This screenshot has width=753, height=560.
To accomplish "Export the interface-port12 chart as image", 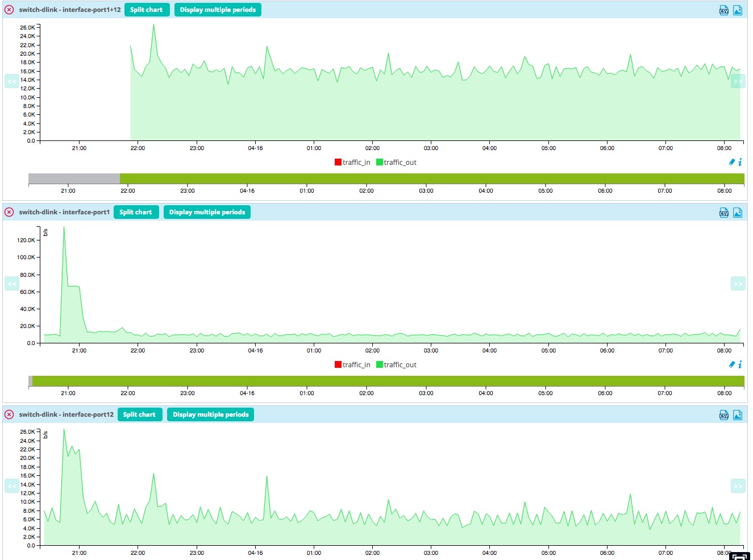I will [x=737, y=415].
